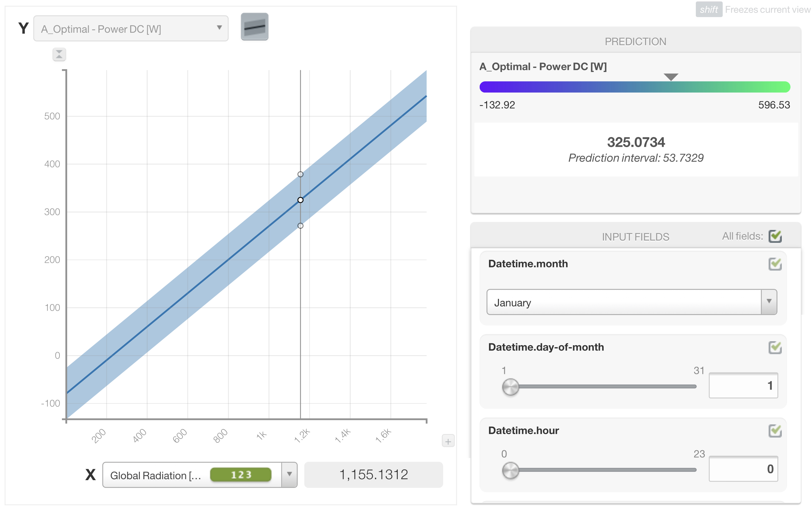Click upper prediction interval circle marker

300,174
